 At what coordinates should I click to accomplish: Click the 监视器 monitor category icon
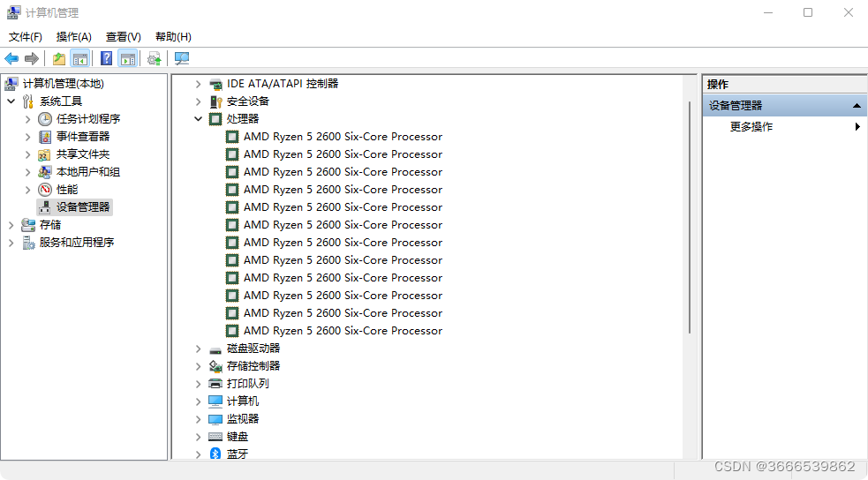click(215, 419)
